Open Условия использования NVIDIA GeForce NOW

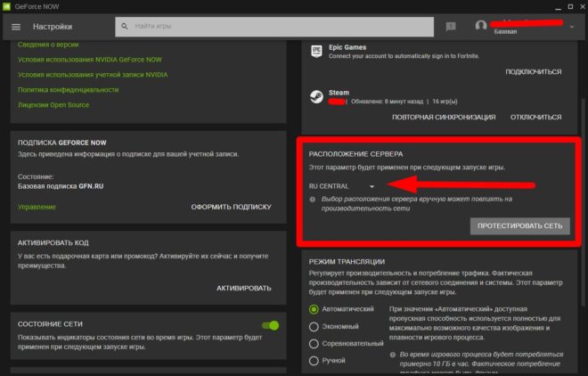90,60
